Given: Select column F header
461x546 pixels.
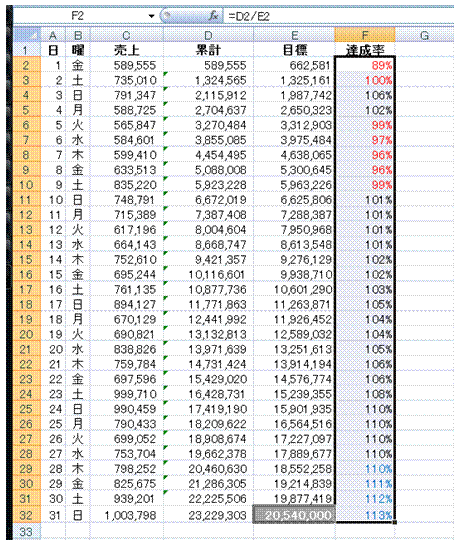Looking at the screenshot, I should click(x=365, y=35).
